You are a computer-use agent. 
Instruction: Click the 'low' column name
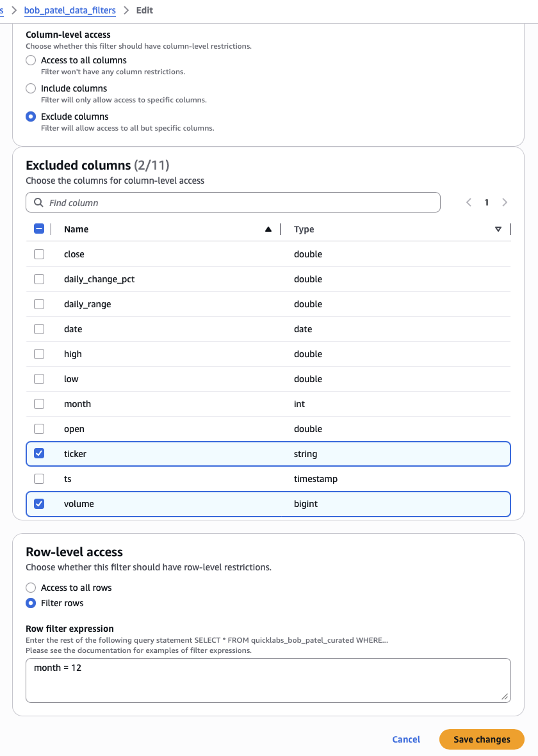click(71, 379)
